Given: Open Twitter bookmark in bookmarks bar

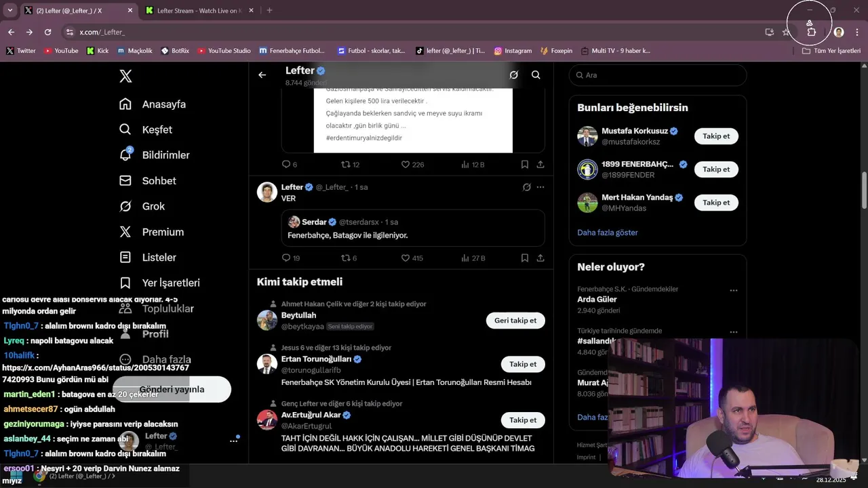Looking at the screenshot, I should click(21, 51).
